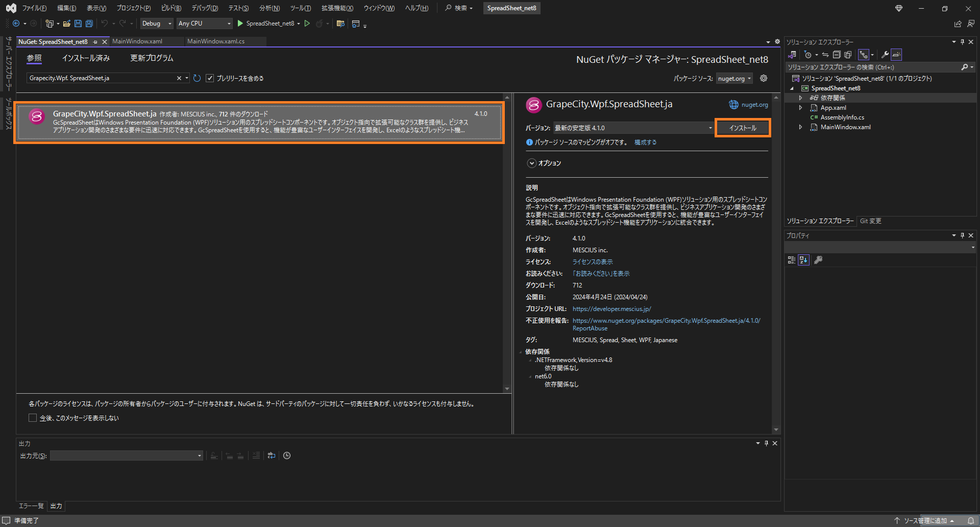Open the ライセンスの表示 link
The image size is (980, 527).
593,262
